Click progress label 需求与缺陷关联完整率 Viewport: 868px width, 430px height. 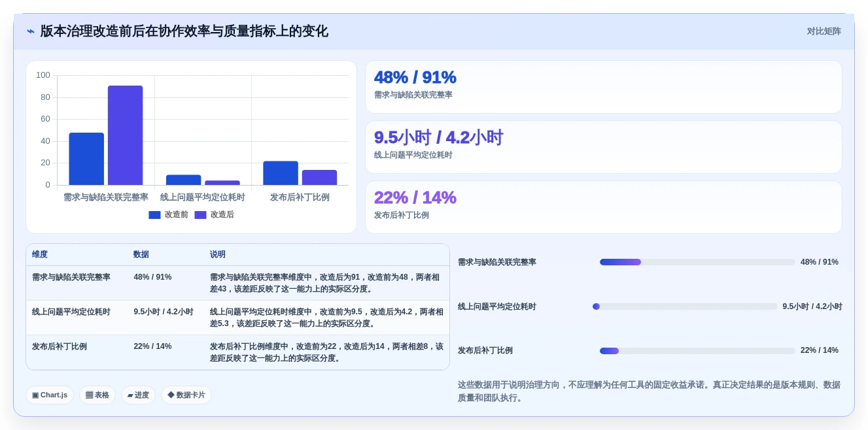497,262
